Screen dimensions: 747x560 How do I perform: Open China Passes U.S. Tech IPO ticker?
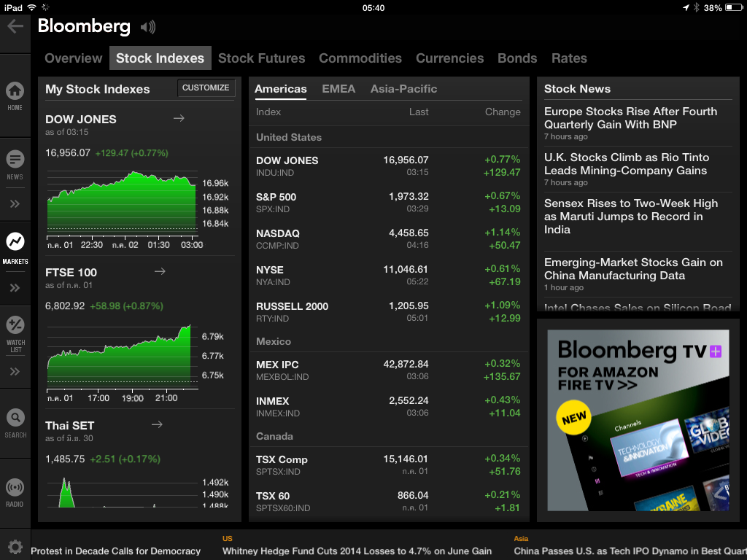click(630, 551)
